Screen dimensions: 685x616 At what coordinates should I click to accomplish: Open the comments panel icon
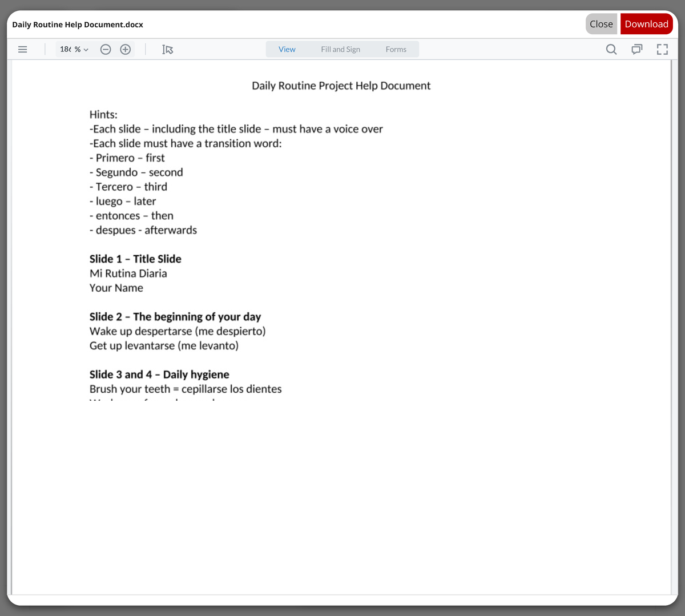[x=636, y=50]
